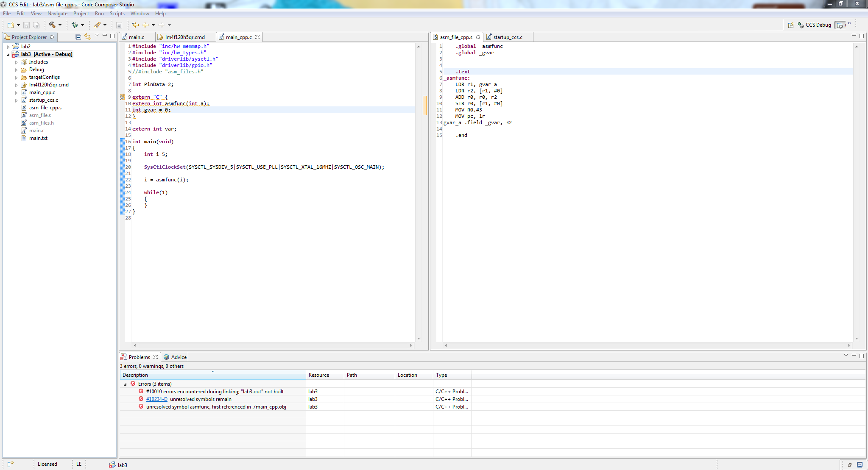Viewport: 868px width, 470px height.
Task: Show hidden perspectives via double chevron
Action: (849, 23)
